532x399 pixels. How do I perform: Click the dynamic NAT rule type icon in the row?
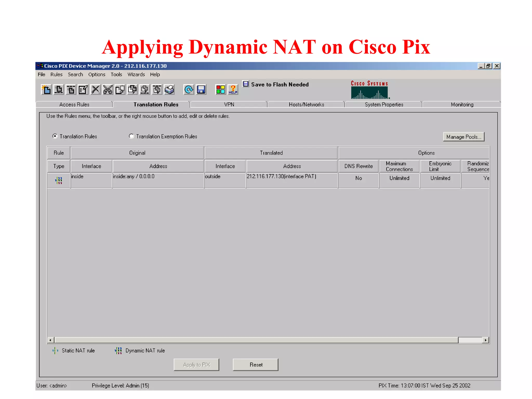59,180
